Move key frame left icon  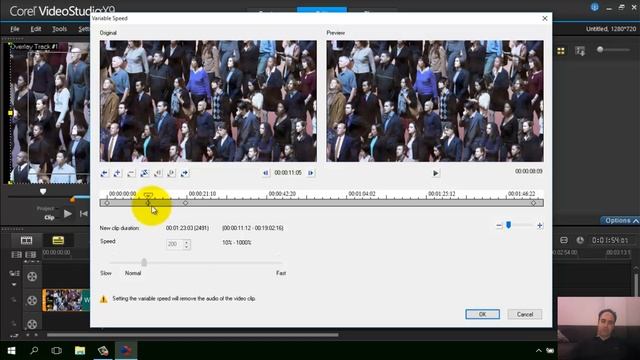(x=158, y=173)
